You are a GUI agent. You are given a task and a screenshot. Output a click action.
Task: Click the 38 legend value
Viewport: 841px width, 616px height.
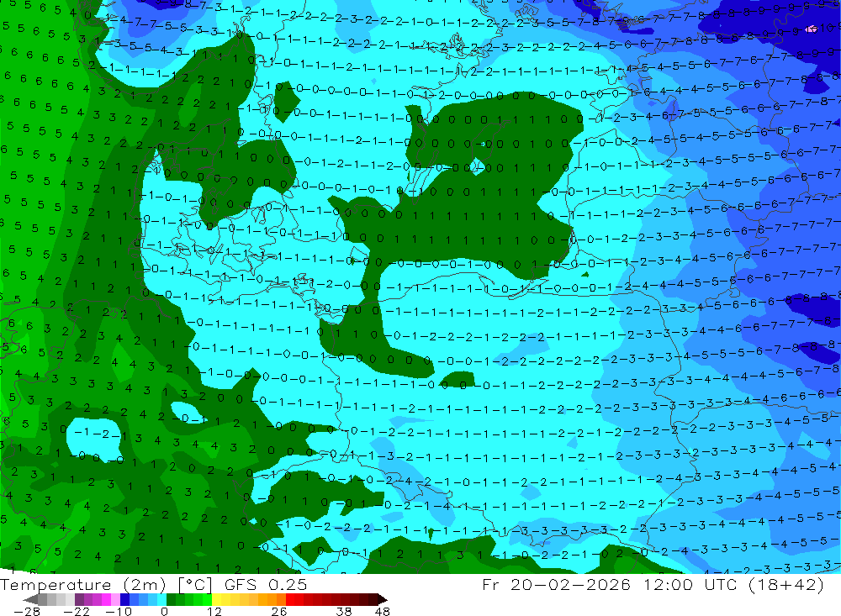tap(344, 611)
